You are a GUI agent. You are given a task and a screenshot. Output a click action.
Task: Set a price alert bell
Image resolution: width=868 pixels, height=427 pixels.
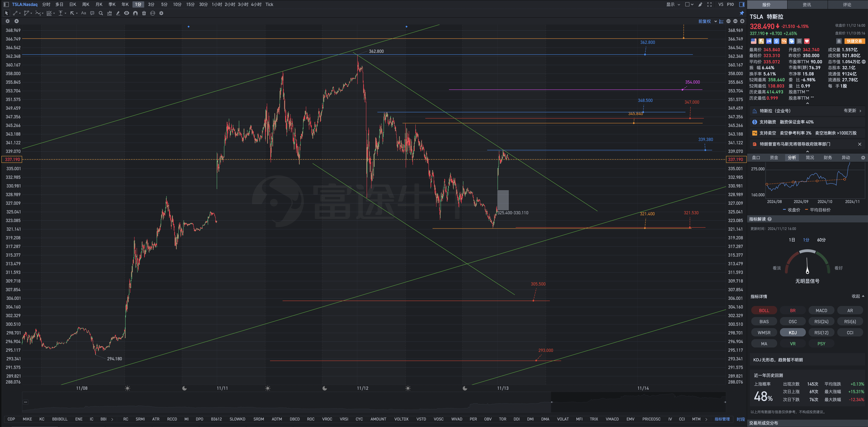(839, 41)
